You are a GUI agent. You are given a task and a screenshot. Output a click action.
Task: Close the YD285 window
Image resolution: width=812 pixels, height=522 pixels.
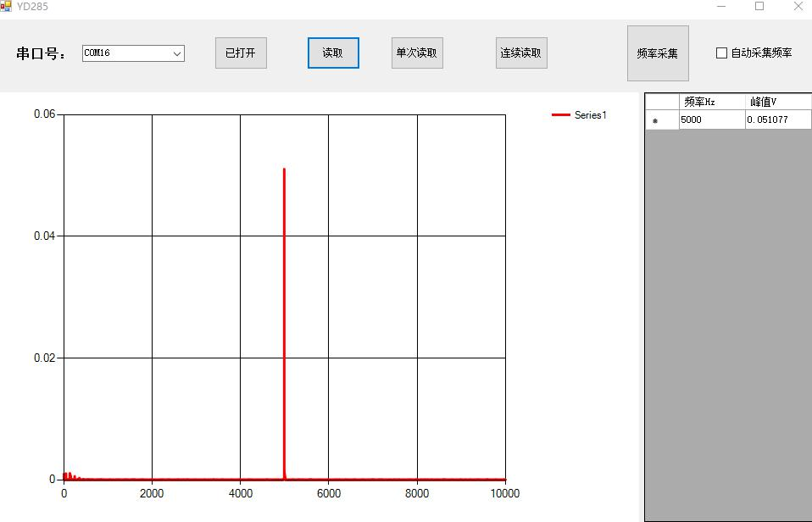coord(798,6)
